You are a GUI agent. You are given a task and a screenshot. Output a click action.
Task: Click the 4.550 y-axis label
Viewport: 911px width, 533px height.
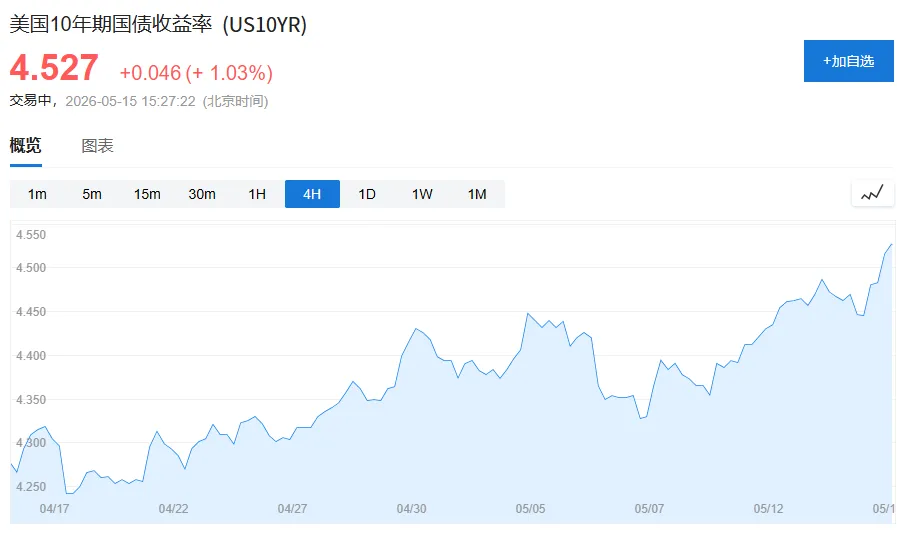tap(31, 235)
